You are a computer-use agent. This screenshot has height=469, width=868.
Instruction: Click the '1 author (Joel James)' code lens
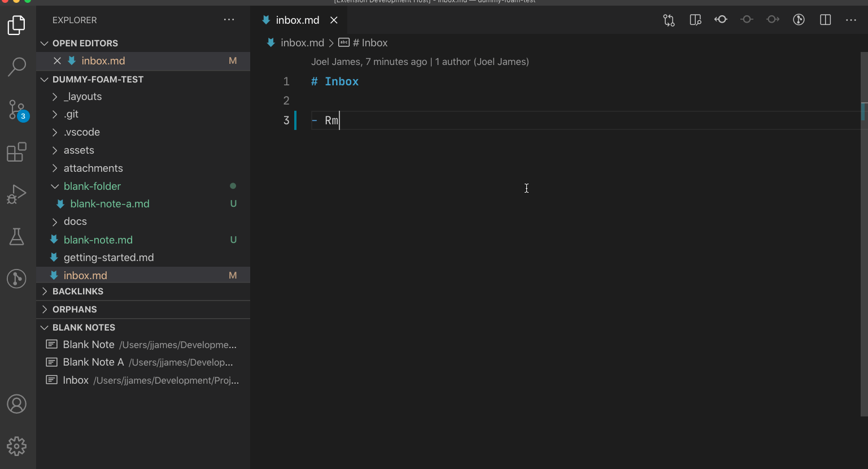click(482, 62)
